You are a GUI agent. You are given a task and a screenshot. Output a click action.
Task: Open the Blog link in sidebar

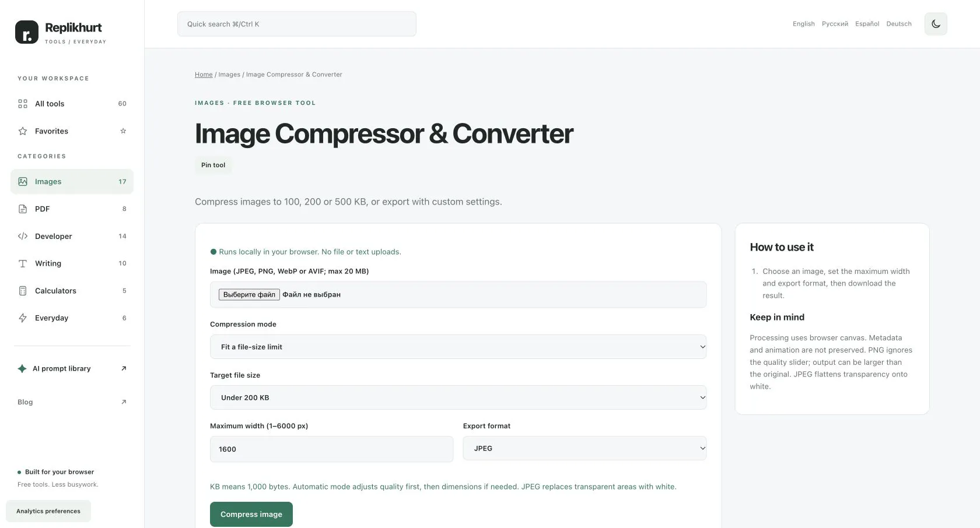(x=25, y=402)
